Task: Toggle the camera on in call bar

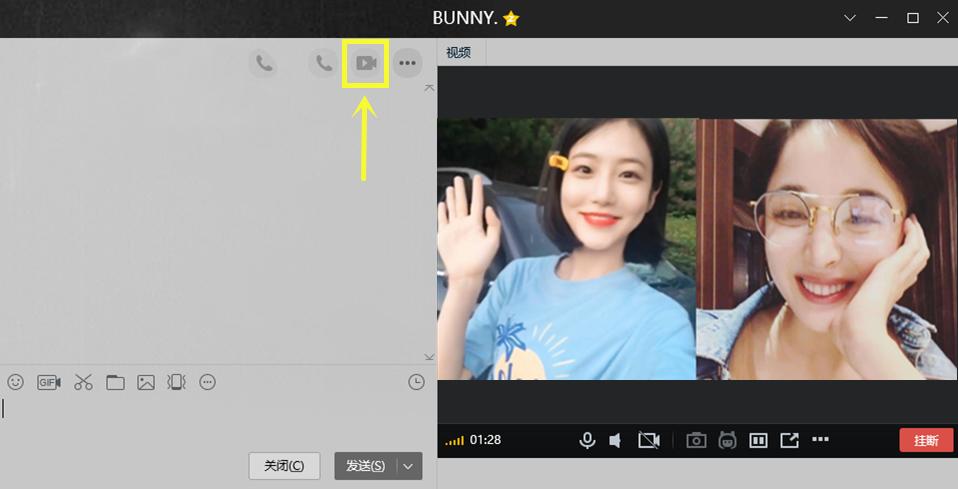Action: tap(650, 440)
